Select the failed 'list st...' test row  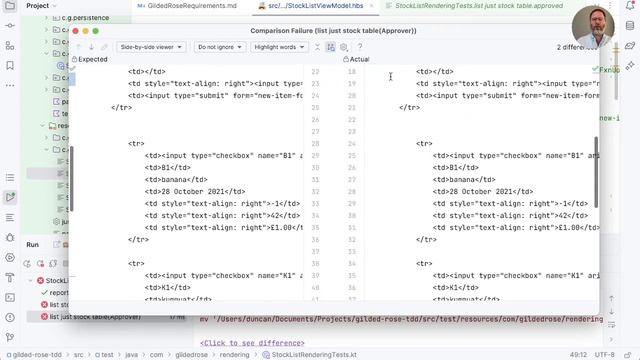pyautogui.click(x=59, y=304)
